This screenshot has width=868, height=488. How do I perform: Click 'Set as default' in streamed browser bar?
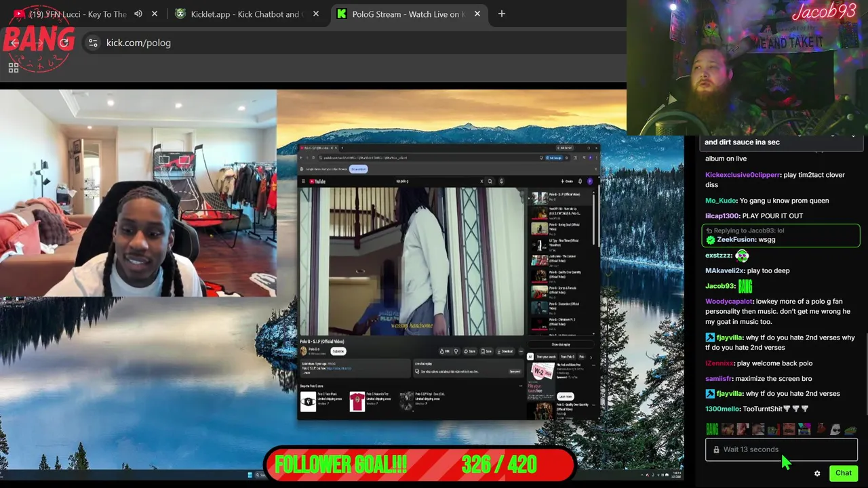tap(359, 169)
